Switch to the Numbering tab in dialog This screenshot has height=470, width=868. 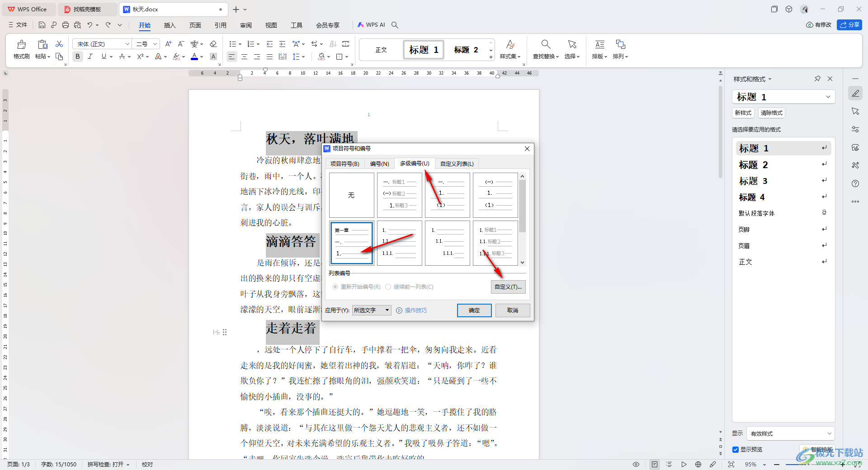(379, 164)
